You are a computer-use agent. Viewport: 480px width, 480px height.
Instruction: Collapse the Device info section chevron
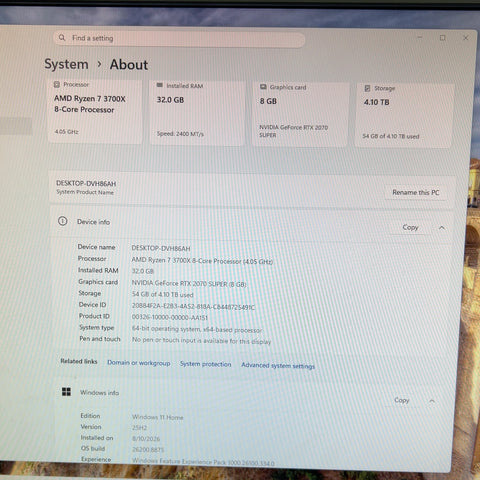(x=442, y=228)
